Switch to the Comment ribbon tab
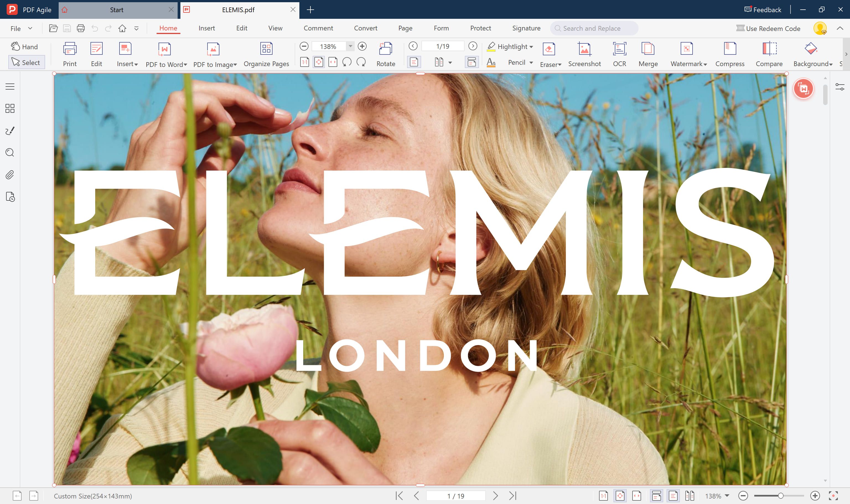This screenshot has height=504, width=850. pyautogui.click(x=318, y=28)
